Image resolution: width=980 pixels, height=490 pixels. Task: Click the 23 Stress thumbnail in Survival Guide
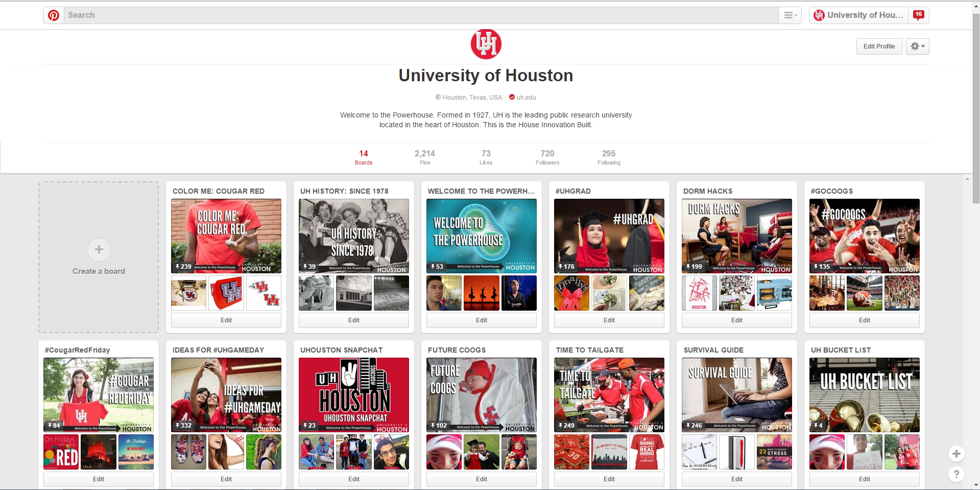pos(774,452)
